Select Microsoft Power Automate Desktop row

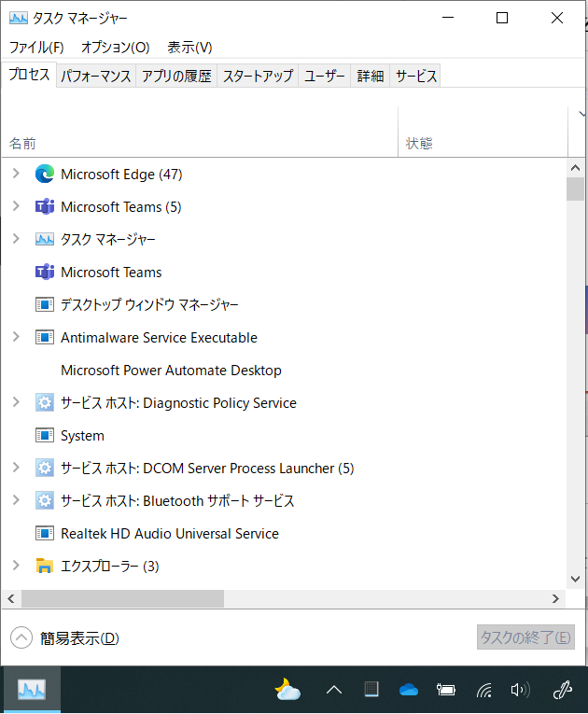coord(285,371)
